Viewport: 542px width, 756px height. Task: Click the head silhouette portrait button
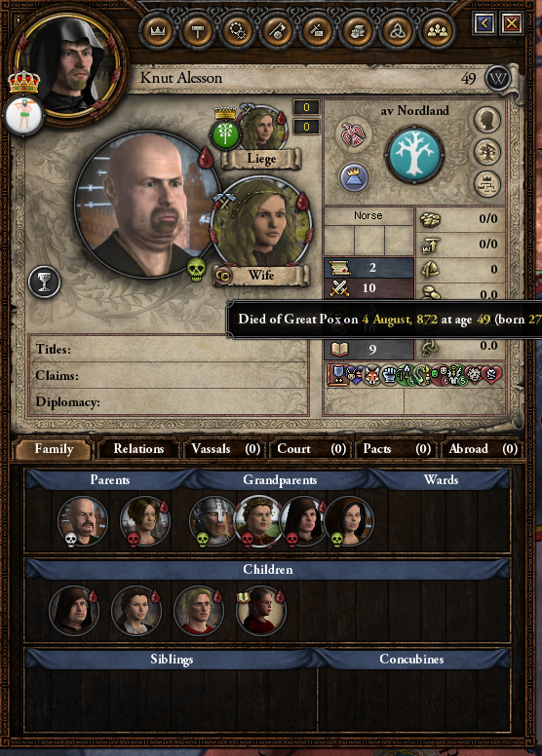pos(486,120)
